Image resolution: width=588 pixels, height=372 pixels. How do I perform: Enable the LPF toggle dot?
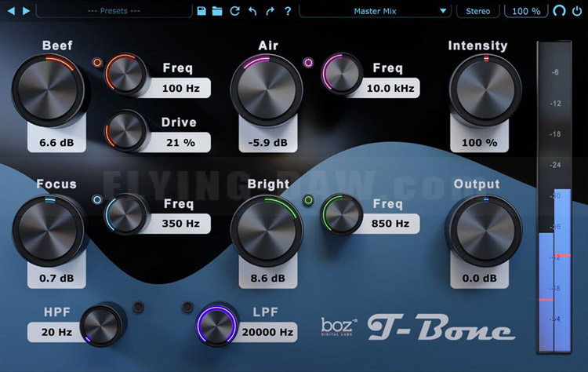[187, 307]
